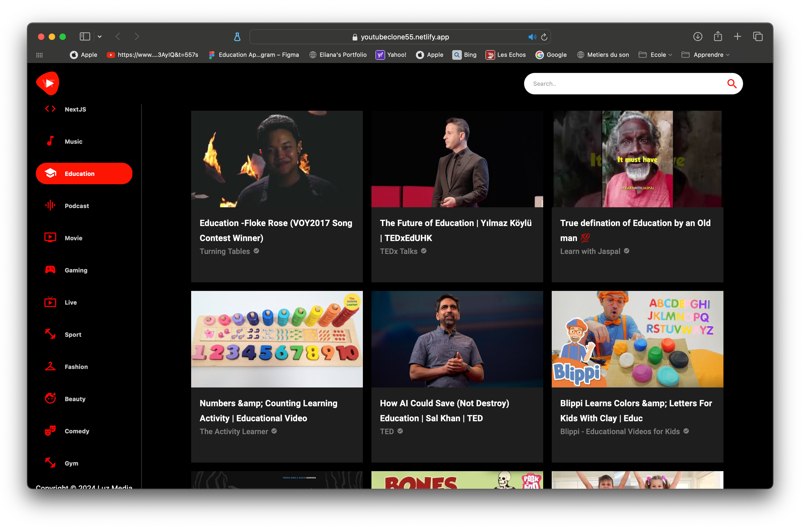803x532 pixels.
Task: Reload the page with refresh icon
Action: pyautogui.click(x=544, y=37)
